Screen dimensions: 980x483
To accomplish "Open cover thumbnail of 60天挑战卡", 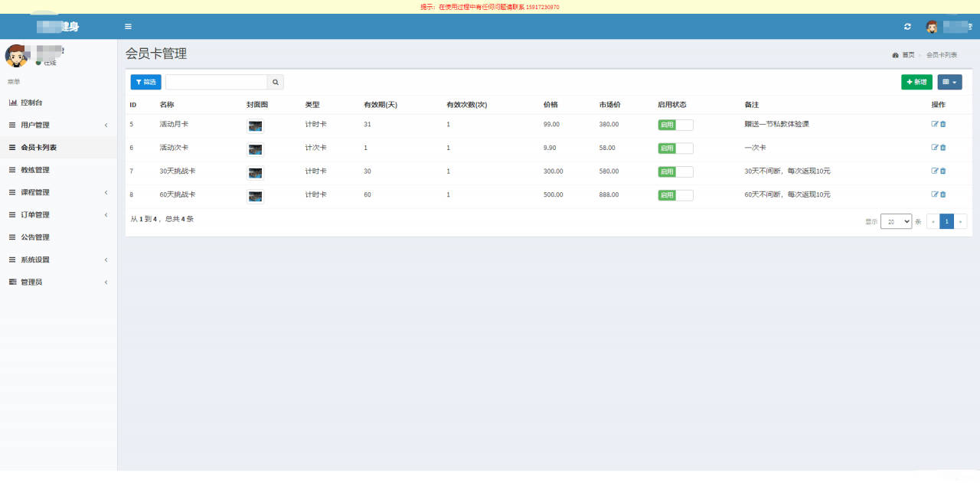I will tap(256, 197).
